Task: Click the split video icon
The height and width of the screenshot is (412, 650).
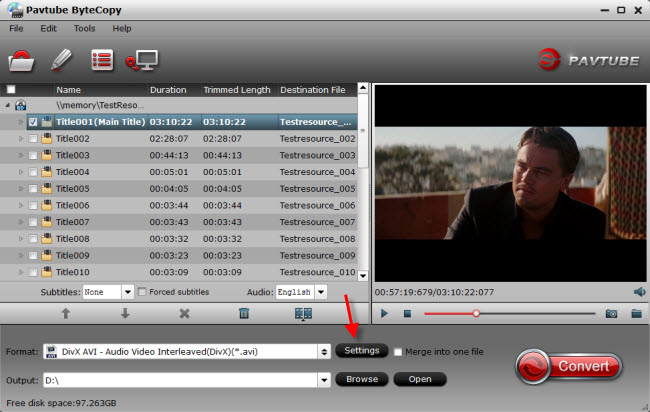Action: pyautogui.click(x=303, y=314)
